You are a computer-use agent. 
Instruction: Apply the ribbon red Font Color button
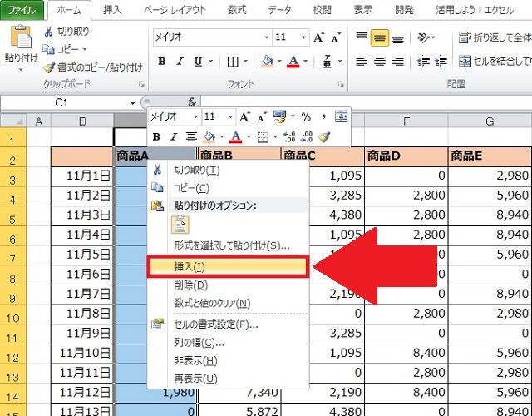(x=293, y=62)
